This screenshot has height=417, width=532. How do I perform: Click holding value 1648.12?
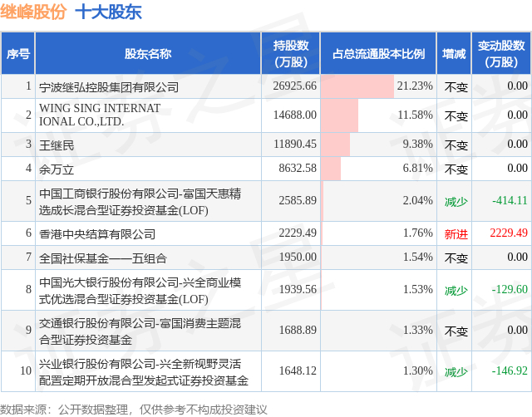[298, 370]
